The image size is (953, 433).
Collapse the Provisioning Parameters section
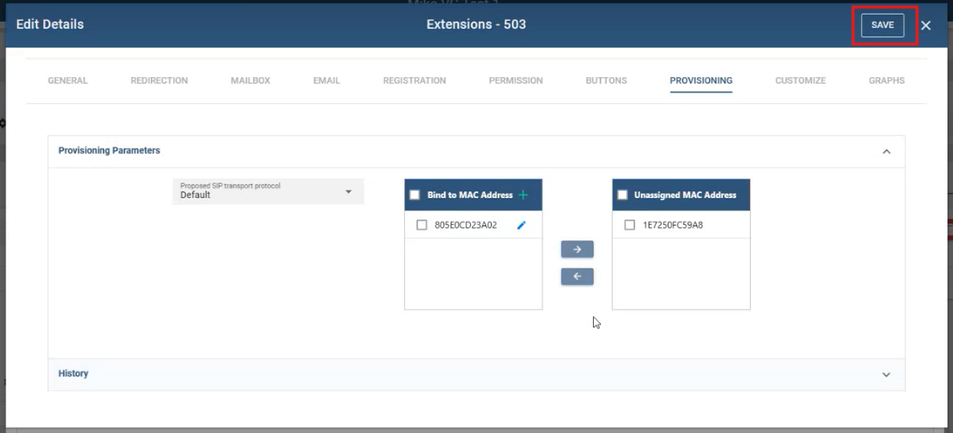tap(886, 151)
